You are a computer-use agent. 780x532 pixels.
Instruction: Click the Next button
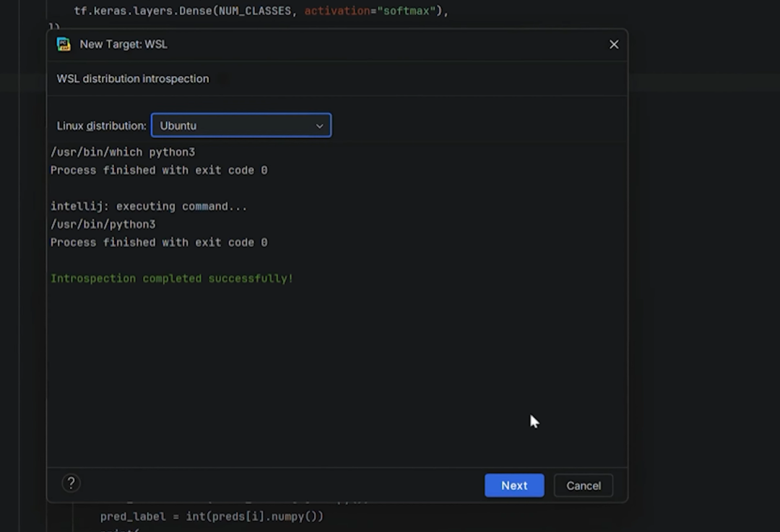[514, 485]
